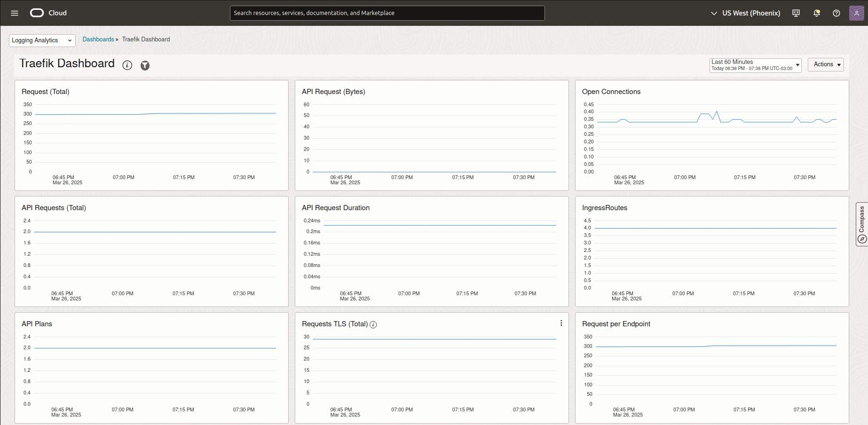
Task: Open the Logging Analytics dropdown
Action: coord(42,40)
